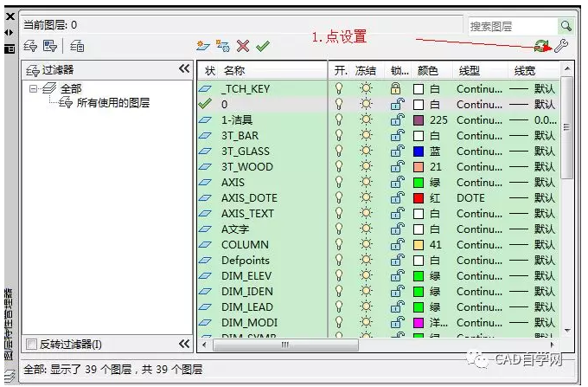Select 全部 filter in tree

(71, 89)
